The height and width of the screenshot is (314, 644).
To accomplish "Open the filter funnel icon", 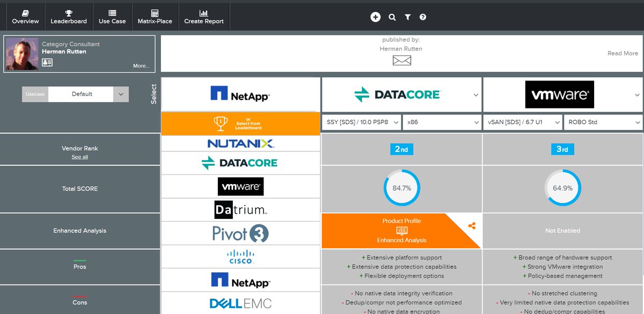I will 408,17.
